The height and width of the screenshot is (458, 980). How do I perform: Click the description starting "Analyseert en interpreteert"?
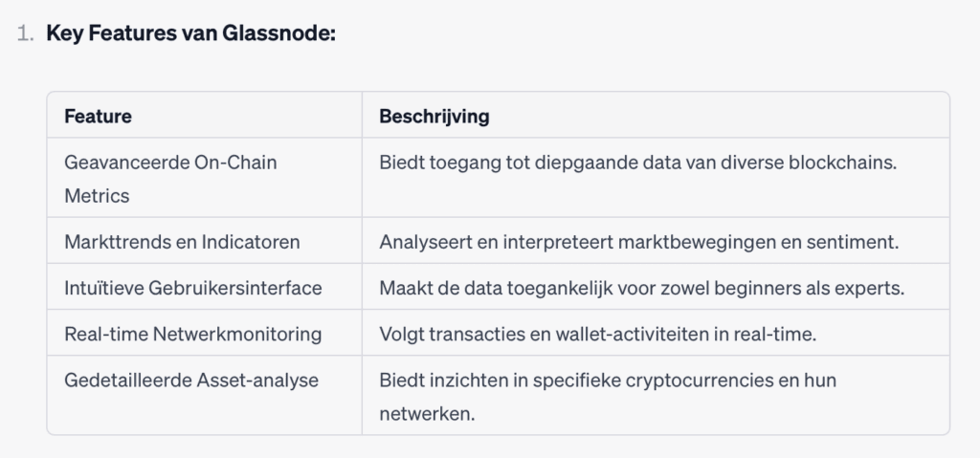click(x=638, y=242)
